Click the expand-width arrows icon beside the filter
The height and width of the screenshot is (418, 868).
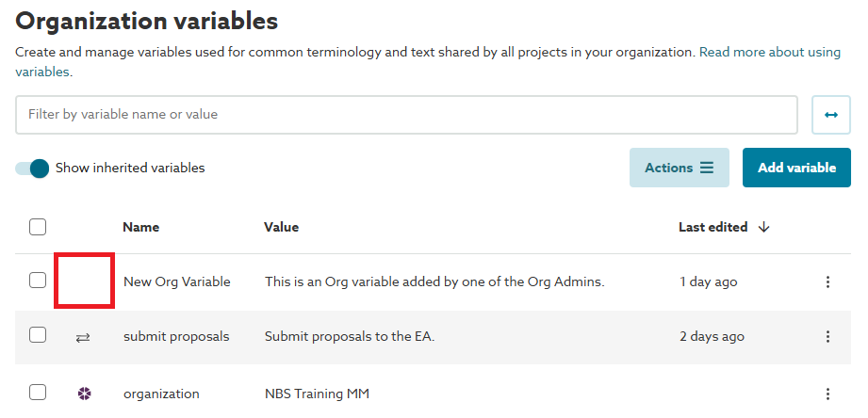click(830, 115)
